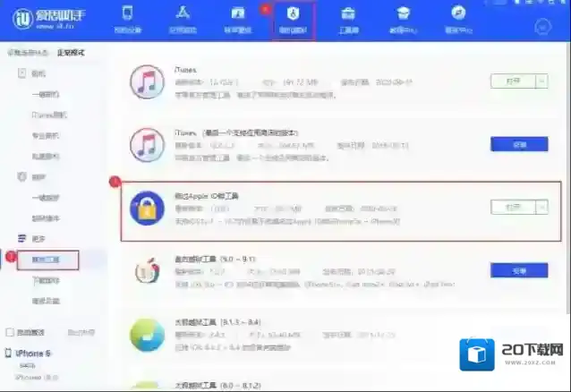This screenshot has width=571, height=392.
Task: Select iTunes Flash in sidebar
Action: click(x=49, y=115)
